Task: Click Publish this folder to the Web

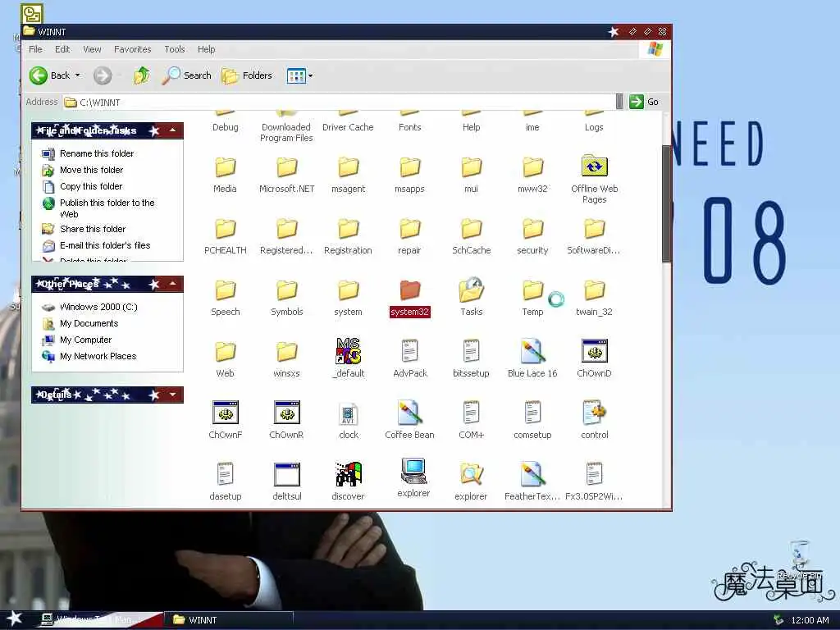Action: (x=98, y=208)
